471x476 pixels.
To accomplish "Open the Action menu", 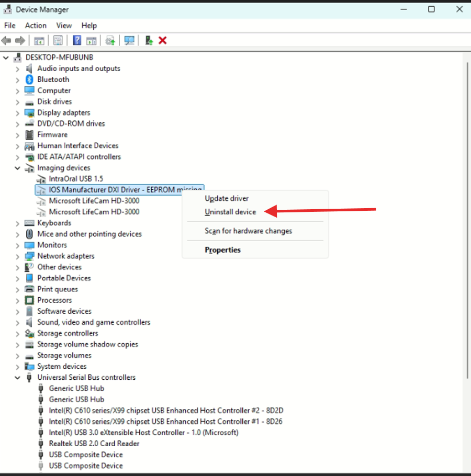I will [x=36, y=25].
